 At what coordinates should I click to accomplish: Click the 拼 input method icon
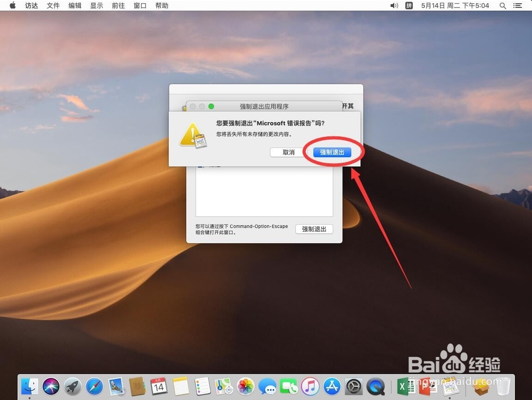[x=409, y=5]
